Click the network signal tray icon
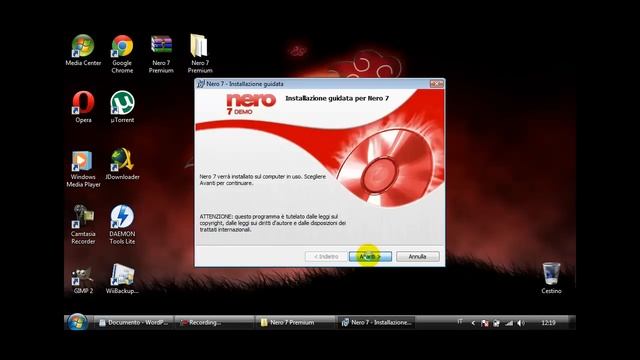Screen dimensions: 640x360 [509, 323]
